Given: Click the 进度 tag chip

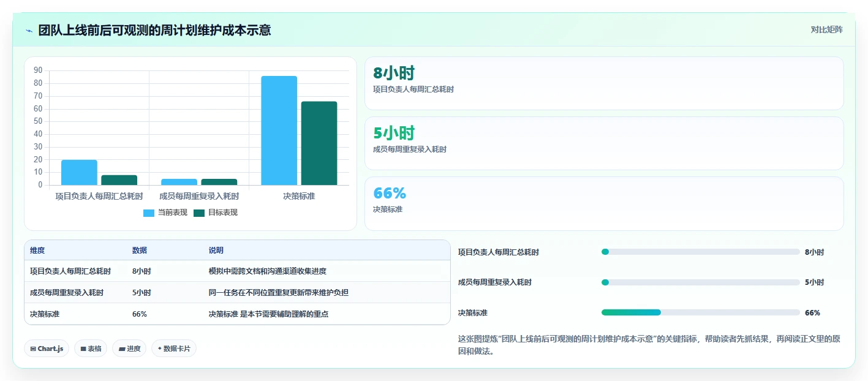Looking at the screenshot, I should pyautogui.click(x=129, y=349).
